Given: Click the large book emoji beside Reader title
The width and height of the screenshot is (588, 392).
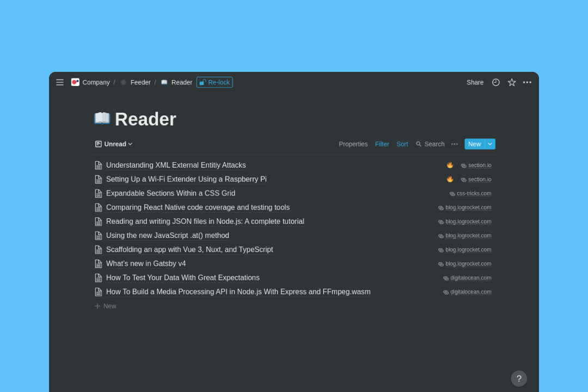Looking at the screenshot, I should pyautogui.click(x=102, y=119).
